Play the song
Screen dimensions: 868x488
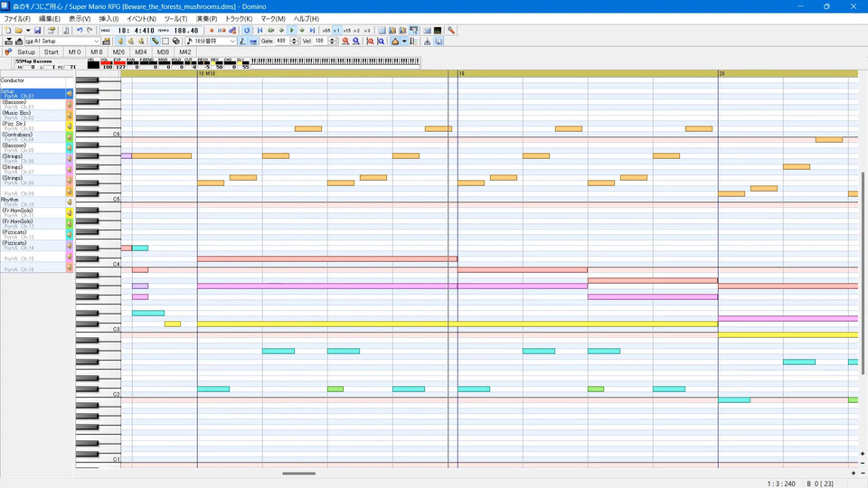(x=292, y=31)
